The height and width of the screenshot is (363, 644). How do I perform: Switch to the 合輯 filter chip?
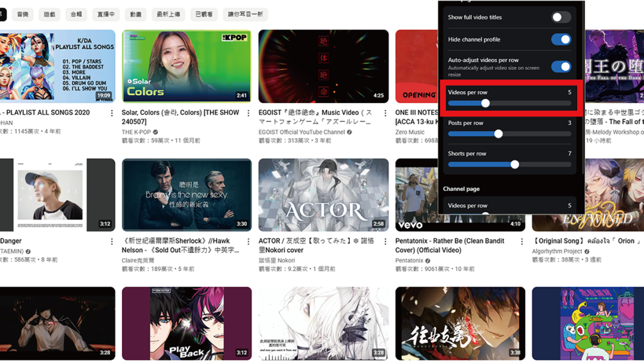76,14
